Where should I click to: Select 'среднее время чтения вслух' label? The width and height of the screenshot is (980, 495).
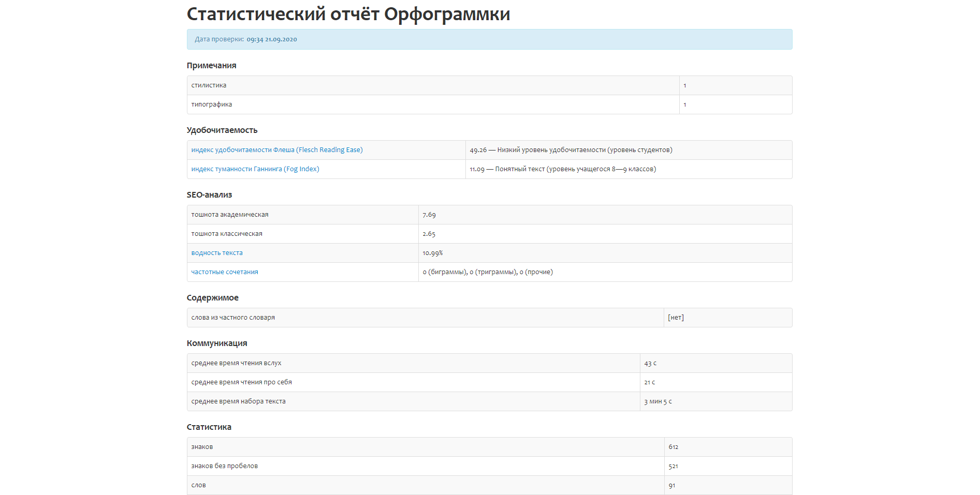pos(236,363)
